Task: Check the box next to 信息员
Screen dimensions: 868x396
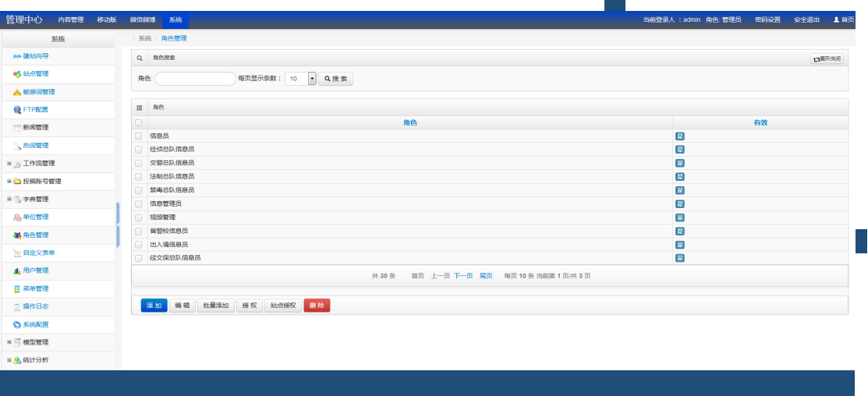Action: 139,136
